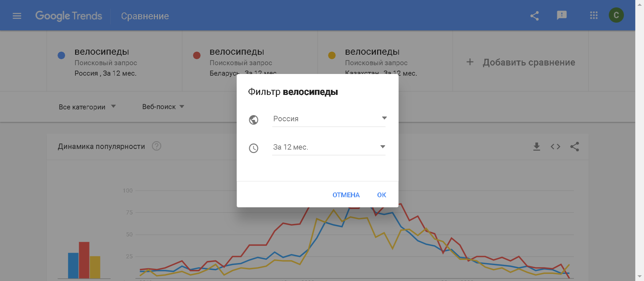Click the account avatar icon
The height and width of the screenshot is (281, 644).
click(x=616, y=15)
